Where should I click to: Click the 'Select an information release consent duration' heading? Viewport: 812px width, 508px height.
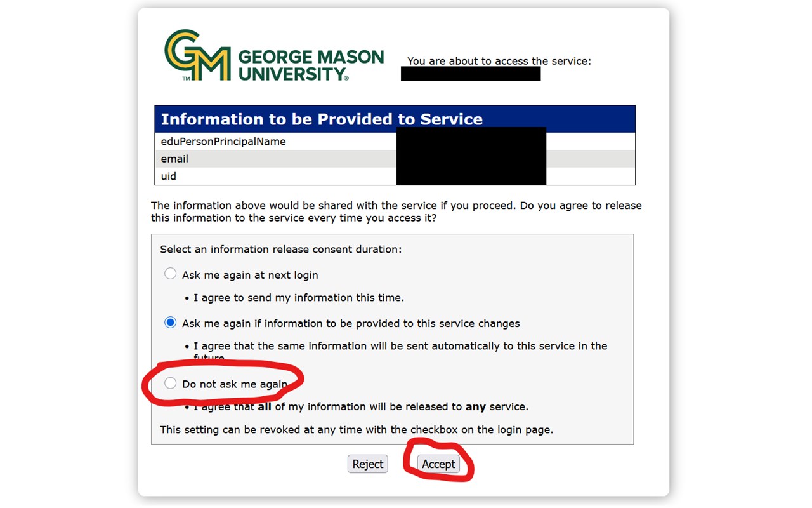point(280,250)
